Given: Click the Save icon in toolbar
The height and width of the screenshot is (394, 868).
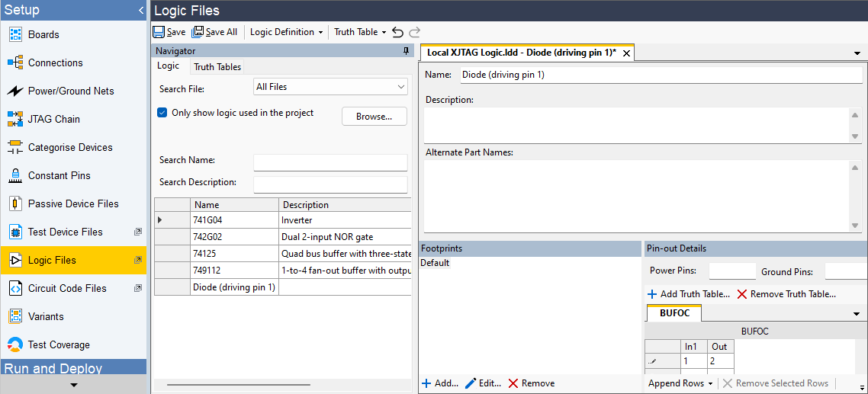Looking at the screenshot, I should (x=159, y=32).
